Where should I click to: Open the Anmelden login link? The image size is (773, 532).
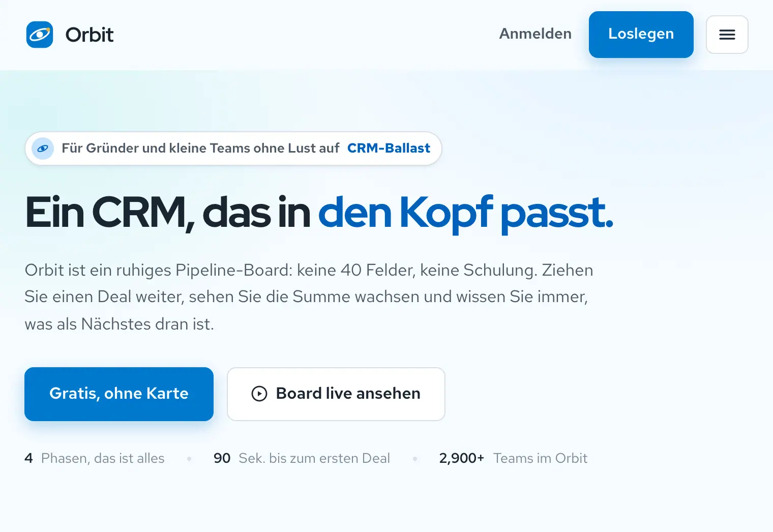point(536,34)
